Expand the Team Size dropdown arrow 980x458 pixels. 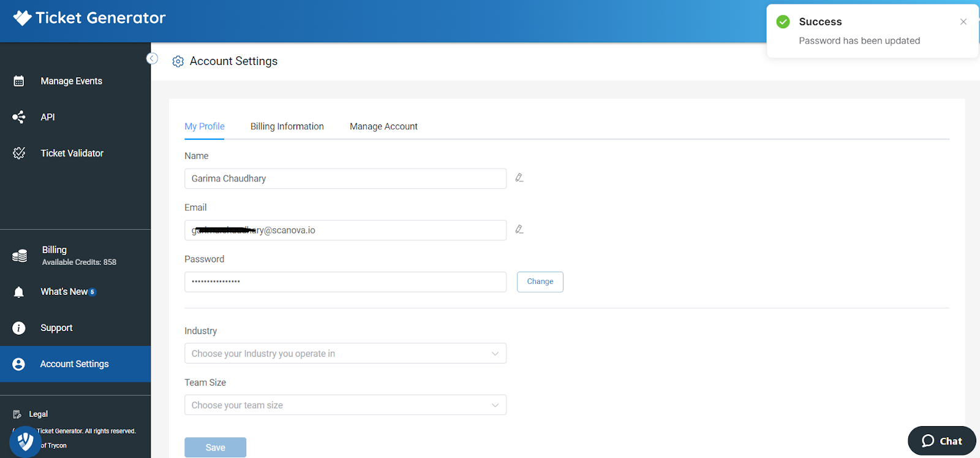point(495,405)
